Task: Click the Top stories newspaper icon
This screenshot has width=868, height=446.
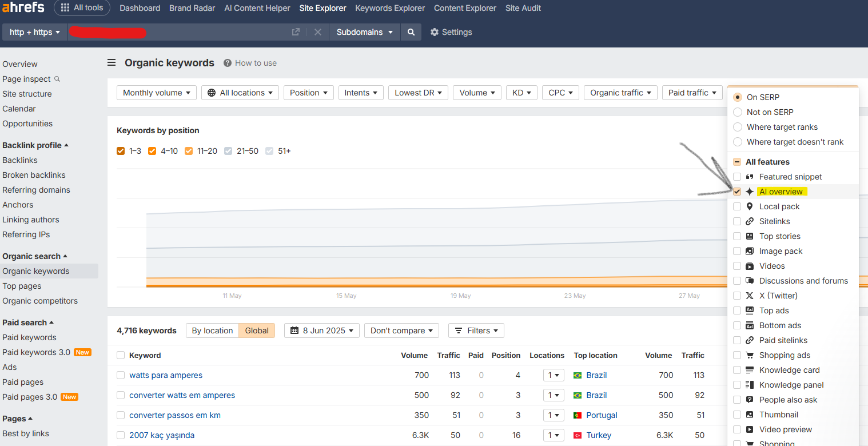Action: pyautogui.click(x=750, y=236)
